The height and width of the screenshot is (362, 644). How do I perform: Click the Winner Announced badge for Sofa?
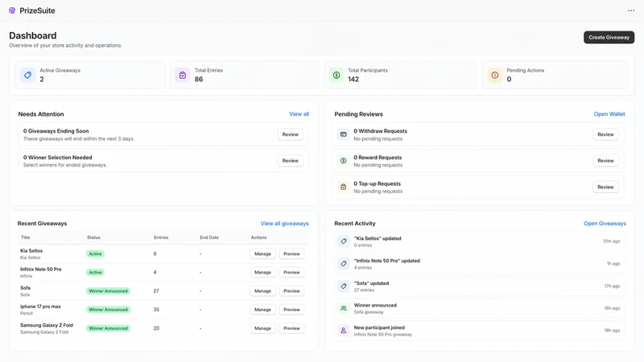[109, 291]
